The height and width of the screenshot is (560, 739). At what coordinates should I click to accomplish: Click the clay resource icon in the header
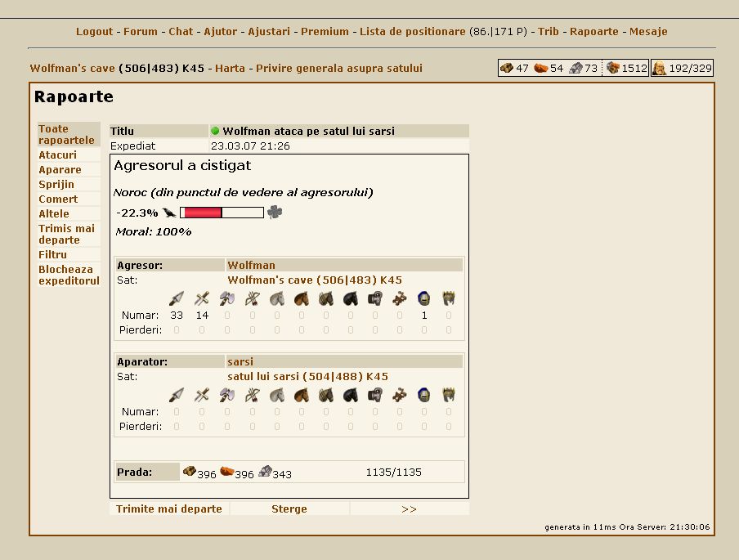(540, 69)
